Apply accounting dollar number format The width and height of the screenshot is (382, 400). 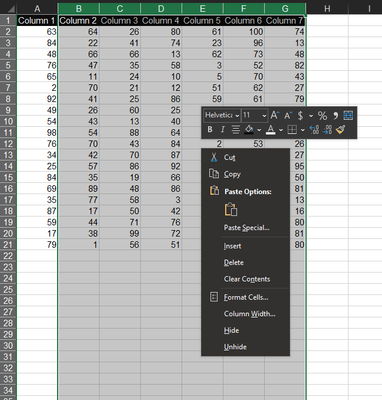click(x=300, y=115)
